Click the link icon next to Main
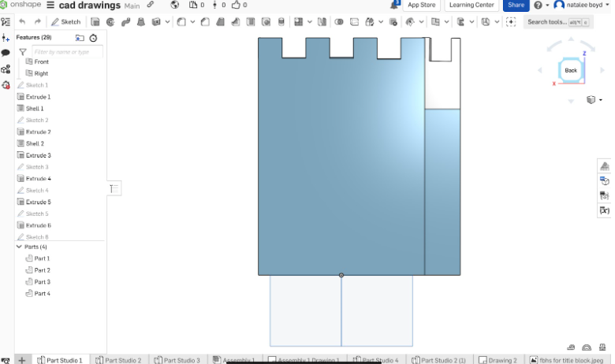Viewport: 615px width, 364px height. tap(151, 5)
